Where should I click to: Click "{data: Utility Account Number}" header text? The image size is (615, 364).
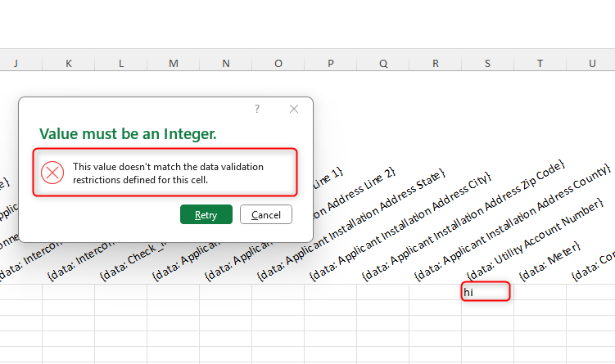535,240
